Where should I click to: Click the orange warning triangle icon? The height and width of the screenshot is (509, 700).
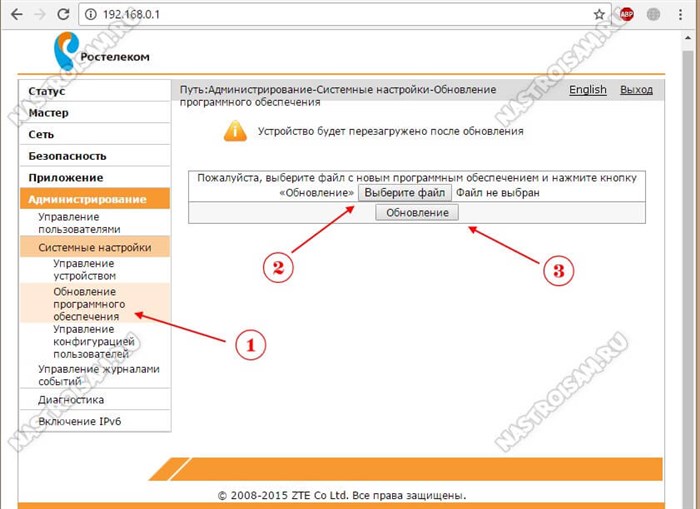tap(235, 131)
